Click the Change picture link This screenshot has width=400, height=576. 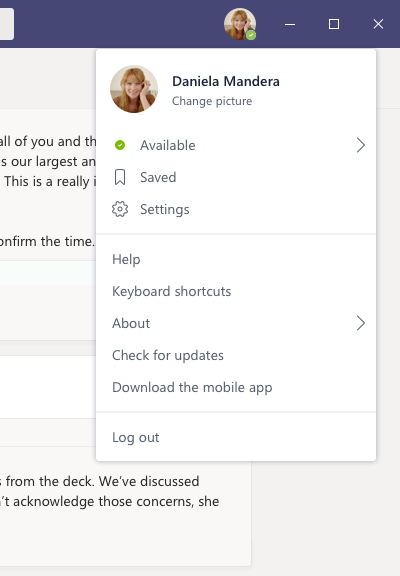(x=212, y=101)
